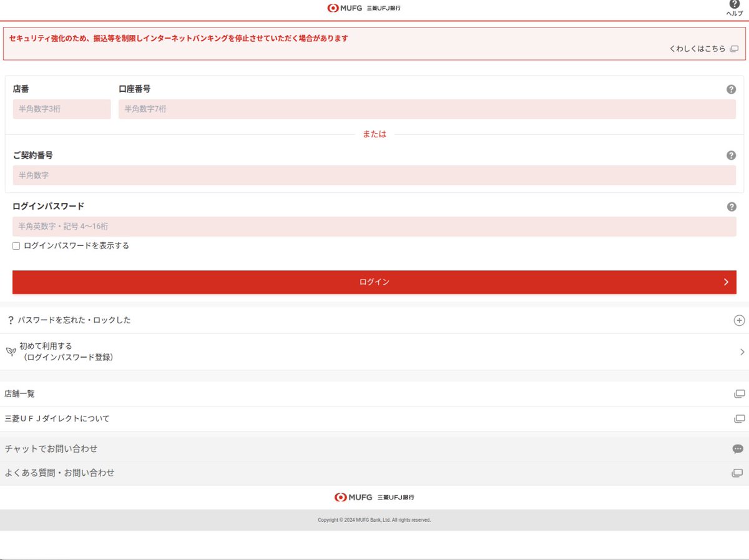Click the ログインパスワード input field
The height and width of the screenshot is (560, 749).
point(374,227)
